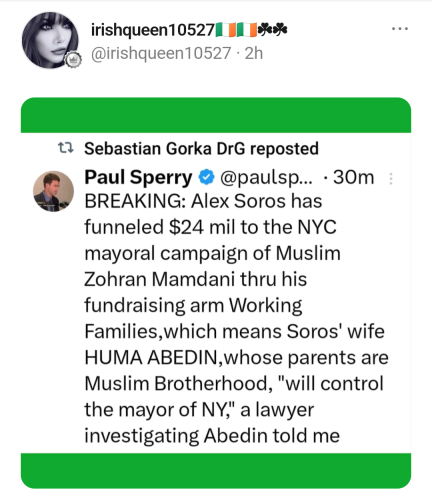Viewport: 432px width, 500px height.
Task: Click the BREAKING: Alex Soros text line
Action: point(203,201)
